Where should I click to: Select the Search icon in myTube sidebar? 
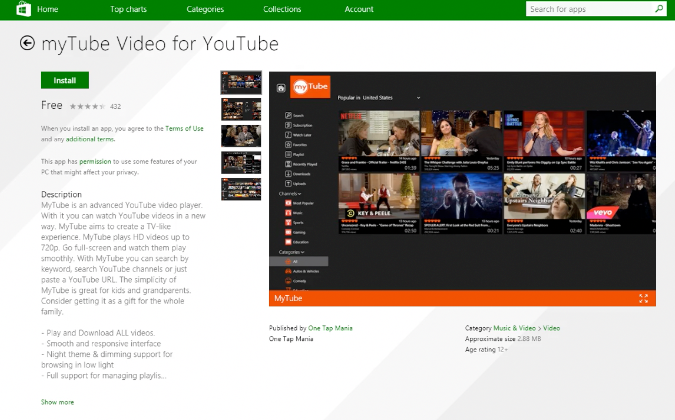[x=288, y=115]
